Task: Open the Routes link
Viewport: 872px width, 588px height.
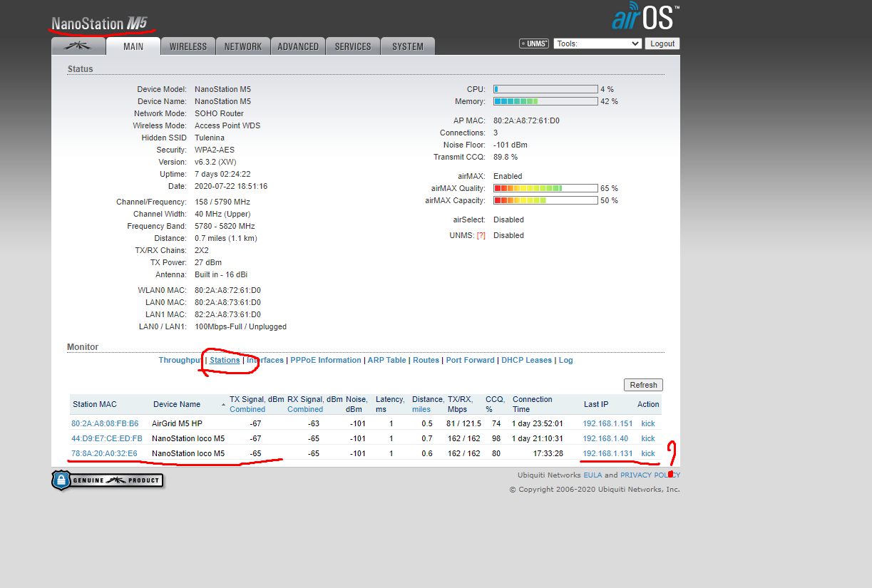Action: click(426, 360)
